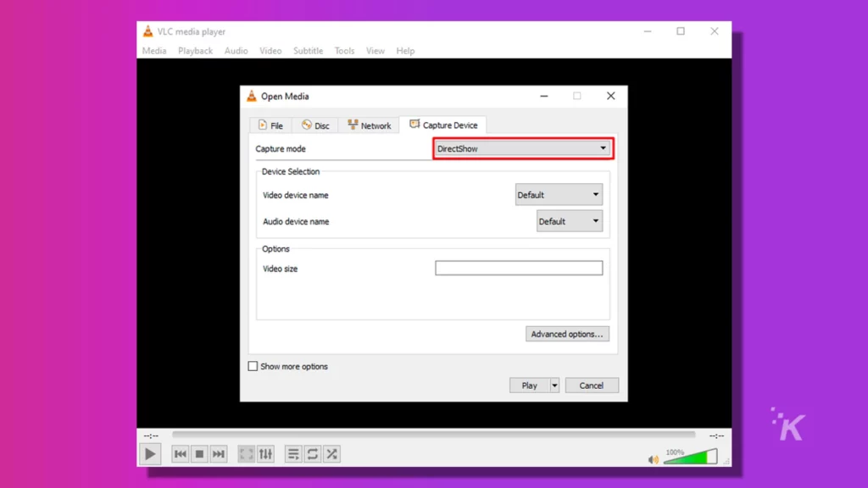
Task: Open the Help menu
Action: (x=405, y=51)
